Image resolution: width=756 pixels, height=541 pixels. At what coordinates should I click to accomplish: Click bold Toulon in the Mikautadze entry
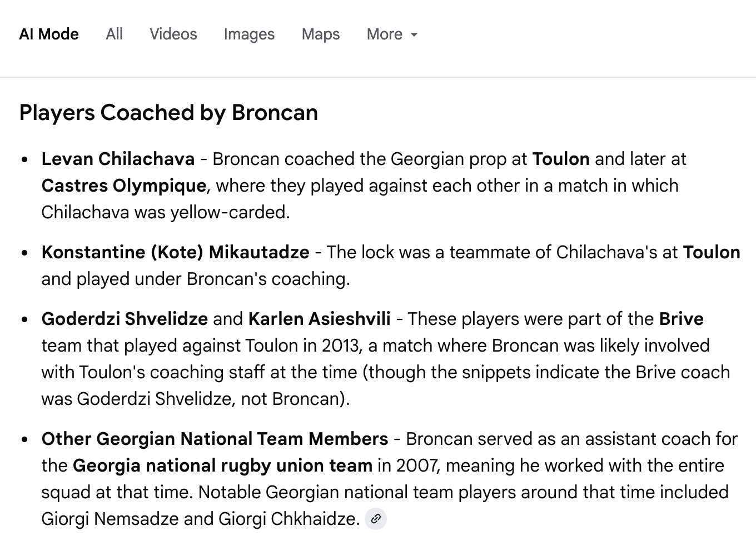pyautogui.click(x=711, y=253)
